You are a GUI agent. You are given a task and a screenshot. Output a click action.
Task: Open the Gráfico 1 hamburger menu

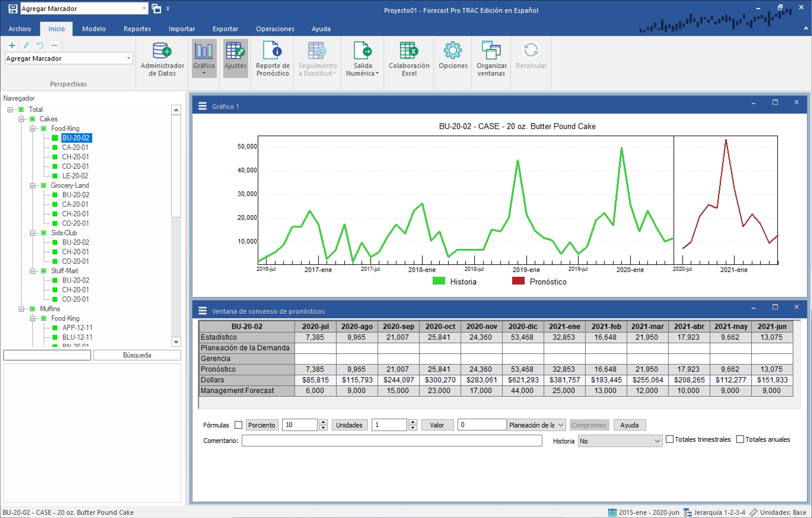coord(202,106)
